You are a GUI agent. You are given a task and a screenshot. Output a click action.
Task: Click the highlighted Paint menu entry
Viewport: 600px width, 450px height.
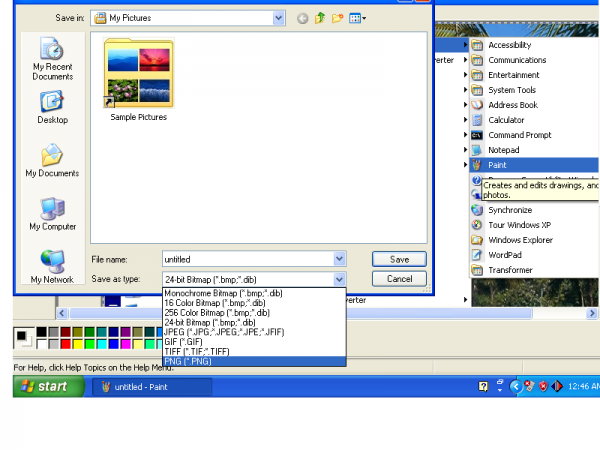(534, 165)
